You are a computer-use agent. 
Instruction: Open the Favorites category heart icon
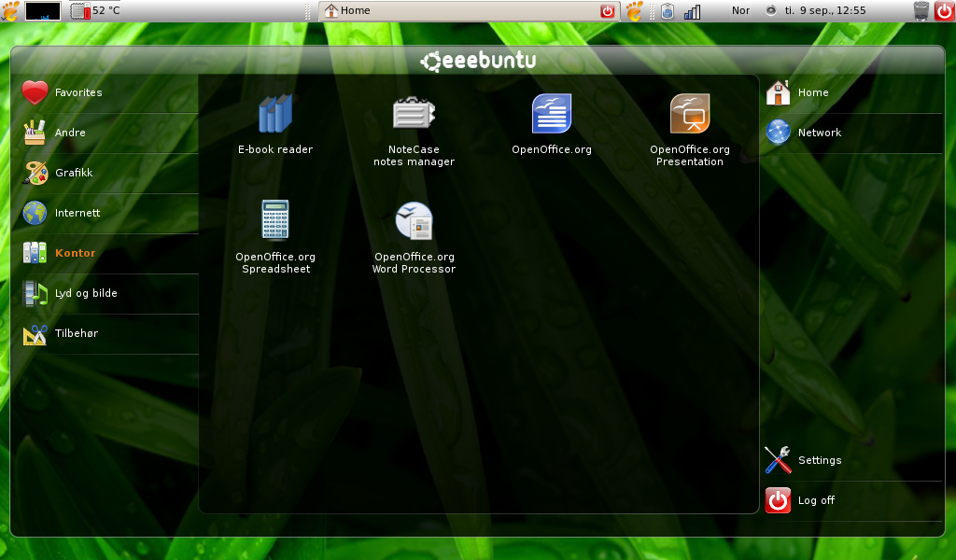pos(35,92)
